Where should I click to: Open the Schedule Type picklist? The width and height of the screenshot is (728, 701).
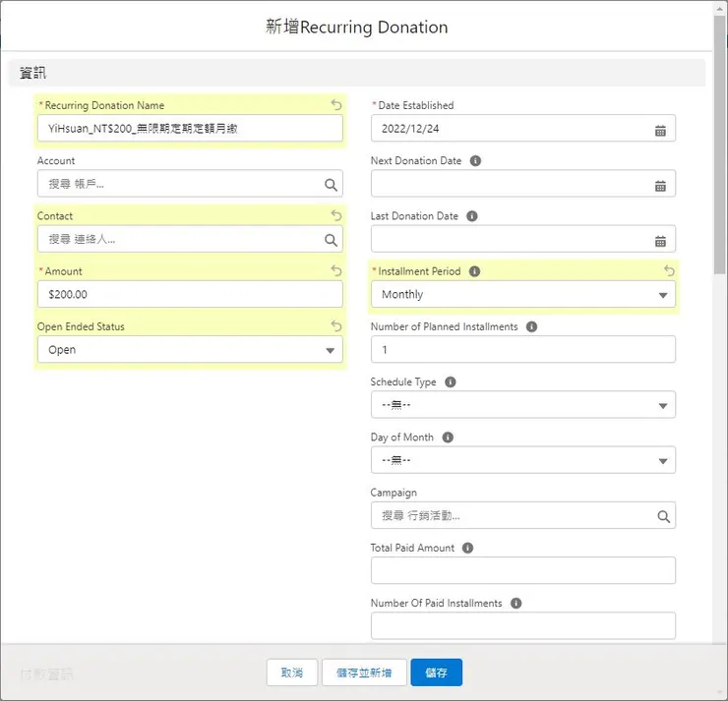pos(522,405)
